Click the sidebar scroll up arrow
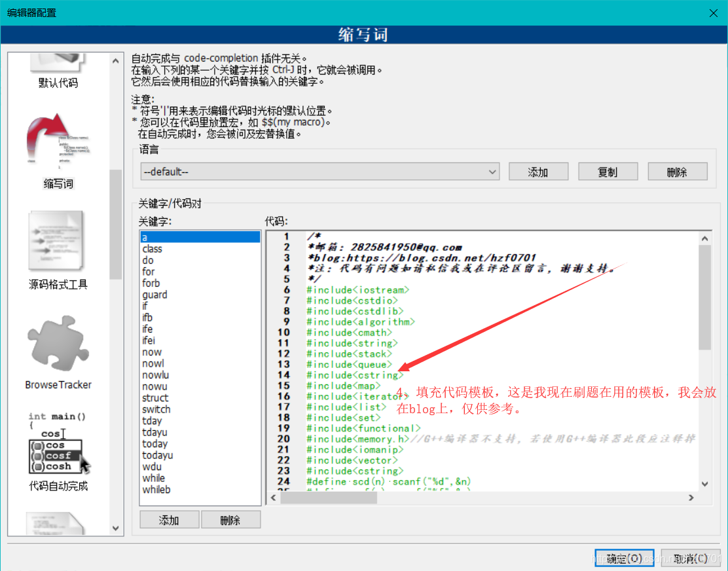This screenshot has width=728, height=571. [x=116, y=61]
